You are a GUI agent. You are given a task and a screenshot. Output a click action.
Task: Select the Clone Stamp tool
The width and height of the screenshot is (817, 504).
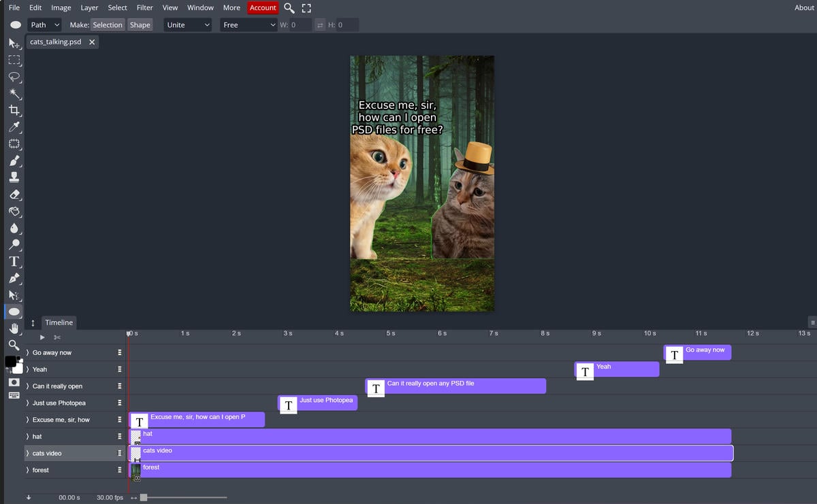[14, 178]
